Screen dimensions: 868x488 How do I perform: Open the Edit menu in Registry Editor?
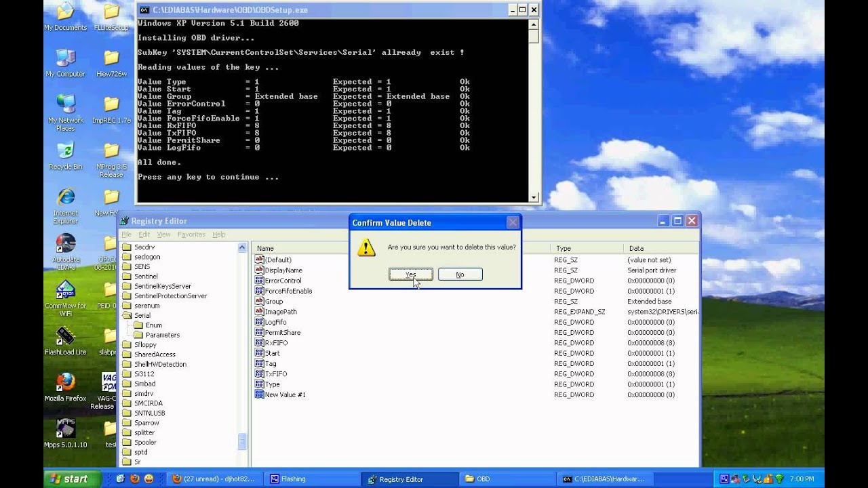pyautogui.click(x=144, y=235)
